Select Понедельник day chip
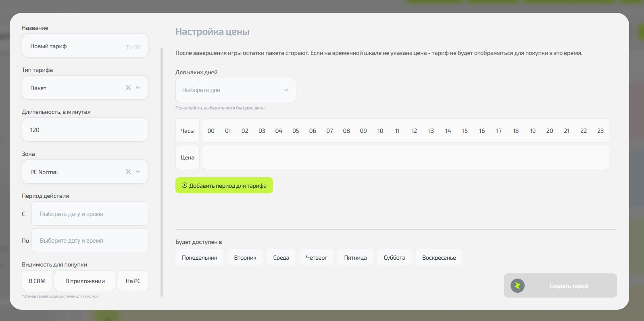The height and width of the screenshot is (321, 644). [199, 258]
